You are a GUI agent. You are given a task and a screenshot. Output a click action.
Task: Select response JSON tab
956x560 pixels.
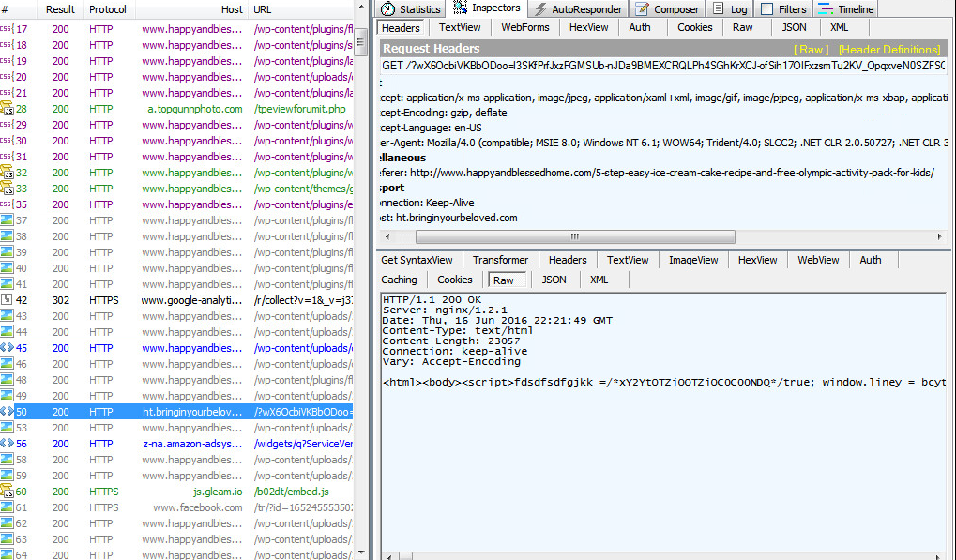(554, 280)
